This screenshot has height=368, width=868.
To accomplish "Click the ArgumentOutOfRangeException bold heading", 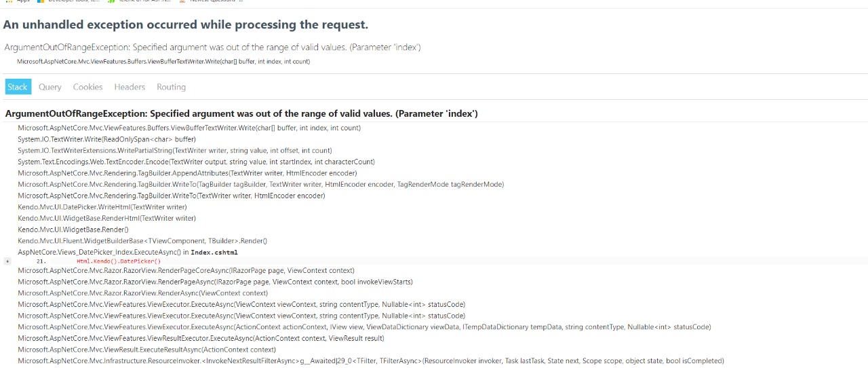I will 241,113.
